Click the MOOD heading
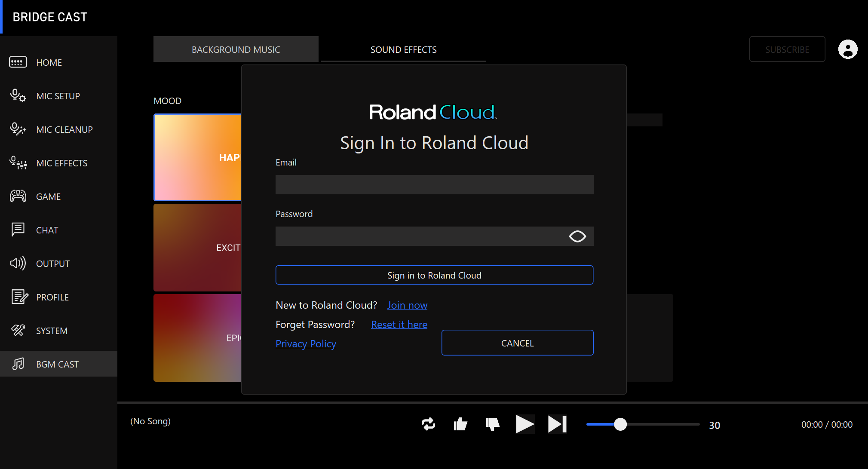868x469 pixels. click(x=167, y=101)
